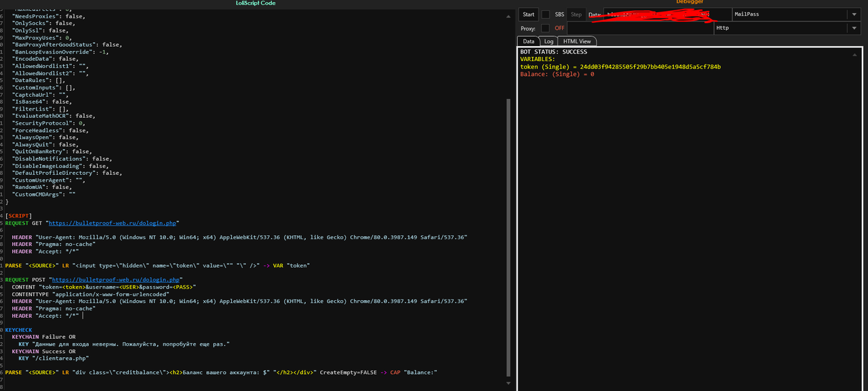This screenshot has width=868, height=391.
Task: Click the "BanLoopEvasionOverride": -1 line
Action: (x=60, y=52)
